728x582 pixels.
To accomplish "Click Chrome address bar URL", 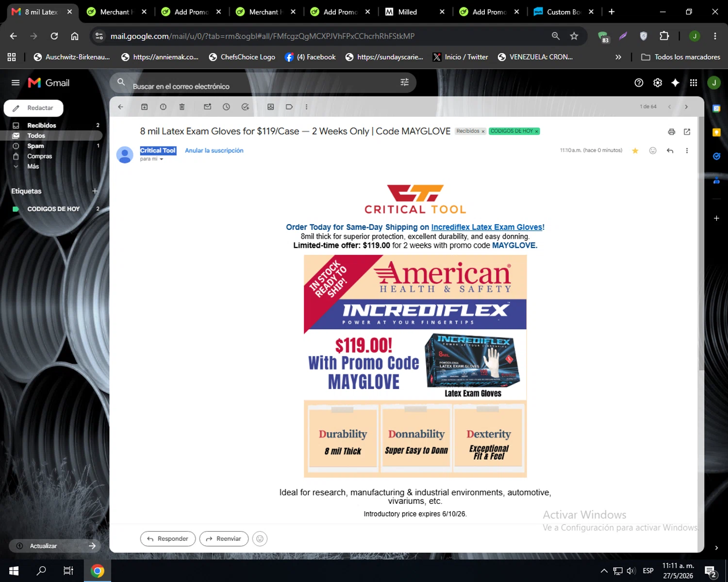I will 262,36.
